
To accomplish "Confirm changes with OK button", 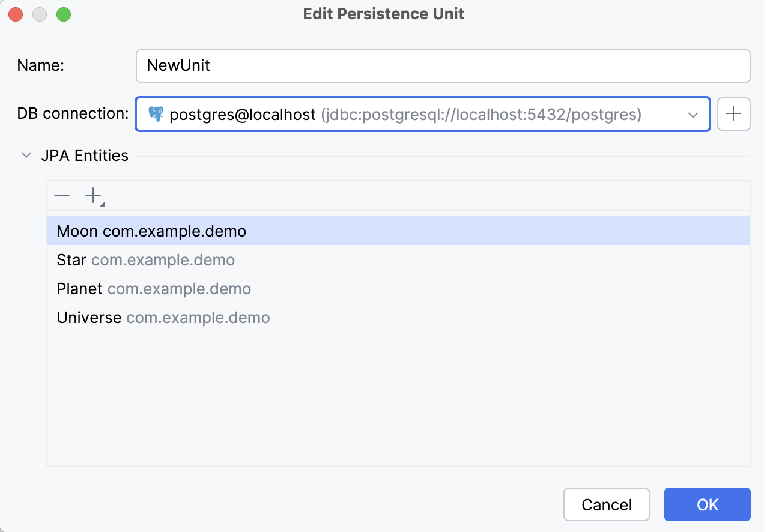I will pyautogui.click(x=707, y=504).
